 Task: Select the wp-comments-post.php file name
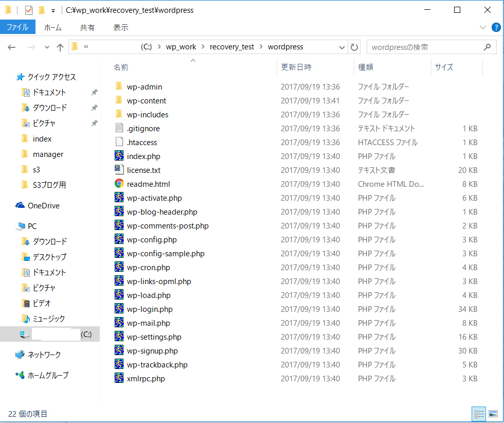click(168, 226)
